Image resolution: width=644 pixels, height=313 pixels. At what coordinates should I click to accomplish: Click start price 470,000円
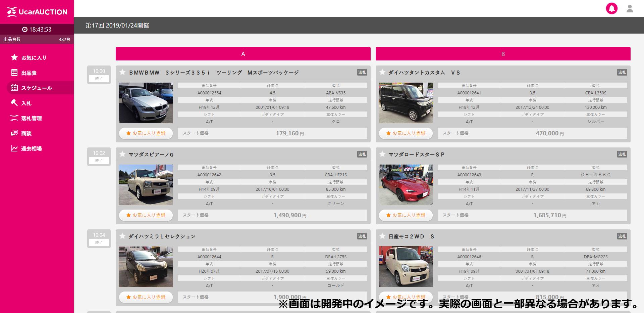(550, 133)
